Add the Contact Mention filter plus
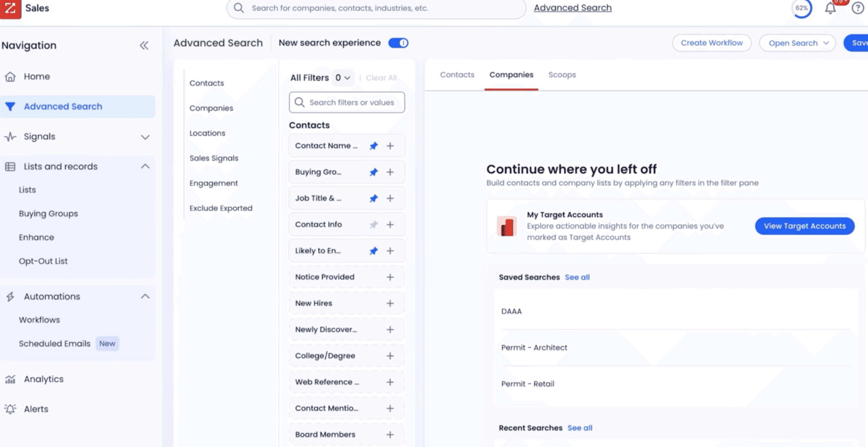The height and width of the screenshot is (447, 868). (x=390, y=408)
